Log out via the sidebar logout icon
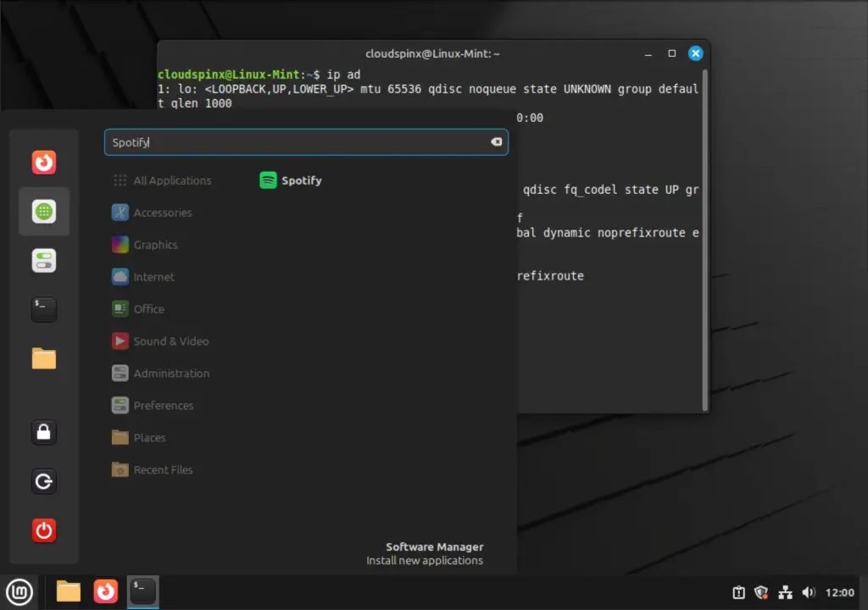This screenshot has width=868, height=610. coord(43,481)
